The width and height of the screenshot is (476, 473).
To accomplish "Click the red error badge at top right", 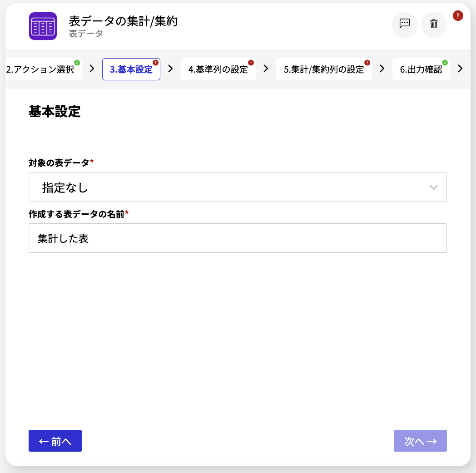I will point(458,15).
